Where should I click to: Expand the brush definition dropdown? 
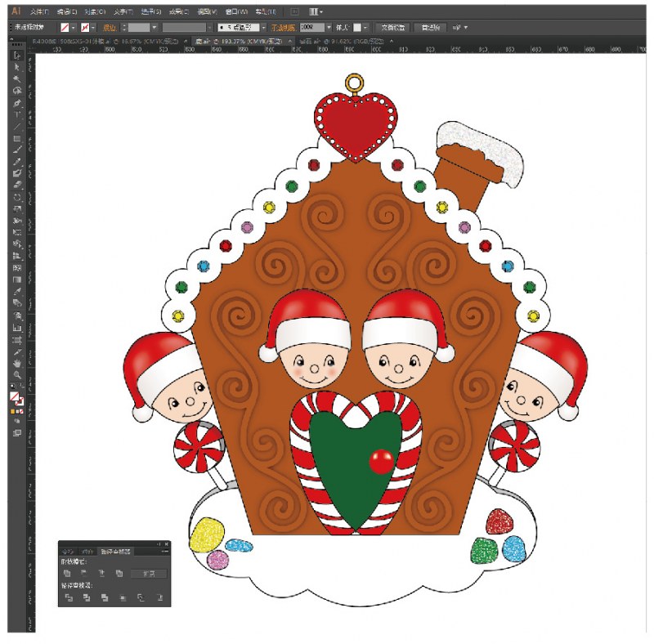pos(262,27)
